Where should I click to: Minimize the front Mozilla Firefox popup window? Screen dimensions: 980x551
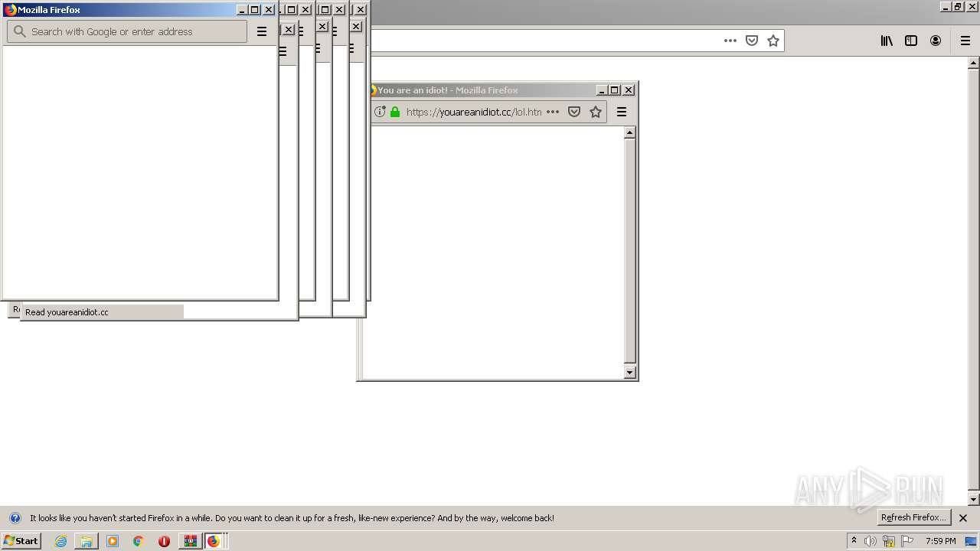pos(242,10)
